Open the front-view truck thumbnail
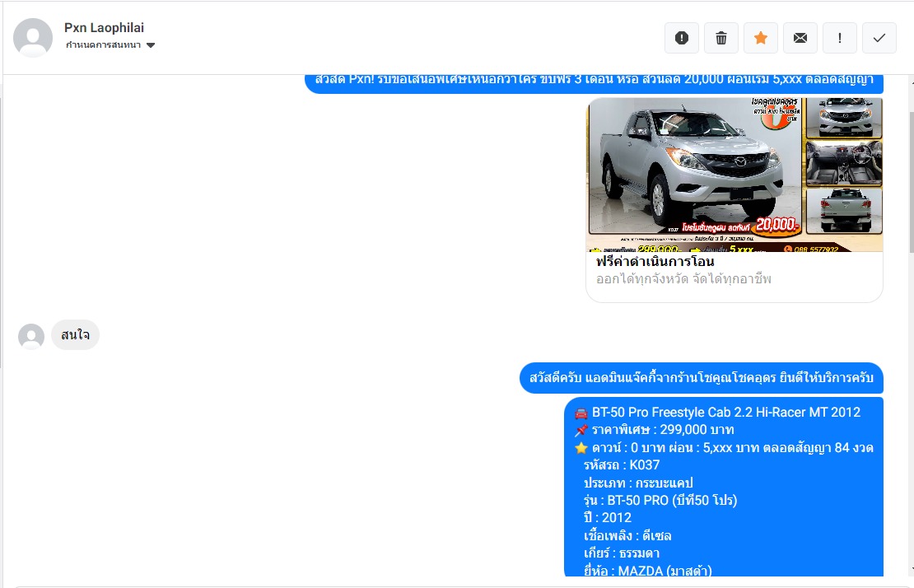 click(x=844, y=117)
